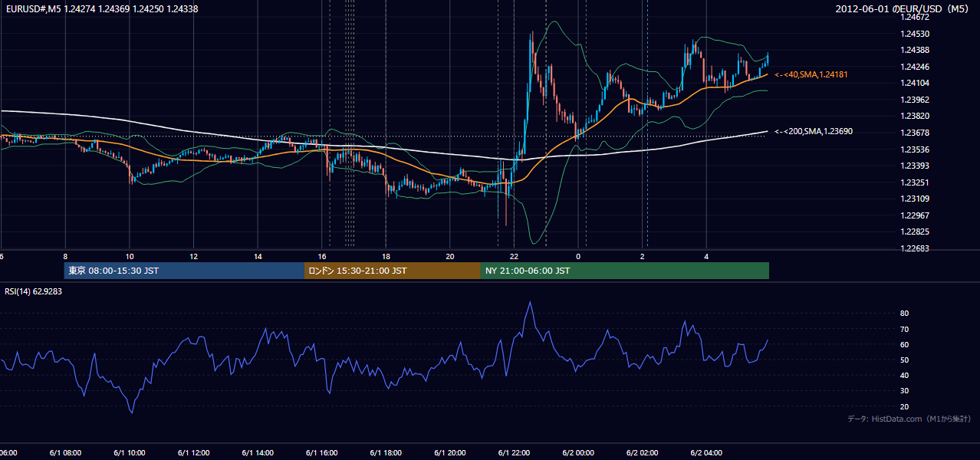The image size is (980, 460).
Task: Click price axis label 1.24104
Action: pyautogui.click(x=914, y=83)
